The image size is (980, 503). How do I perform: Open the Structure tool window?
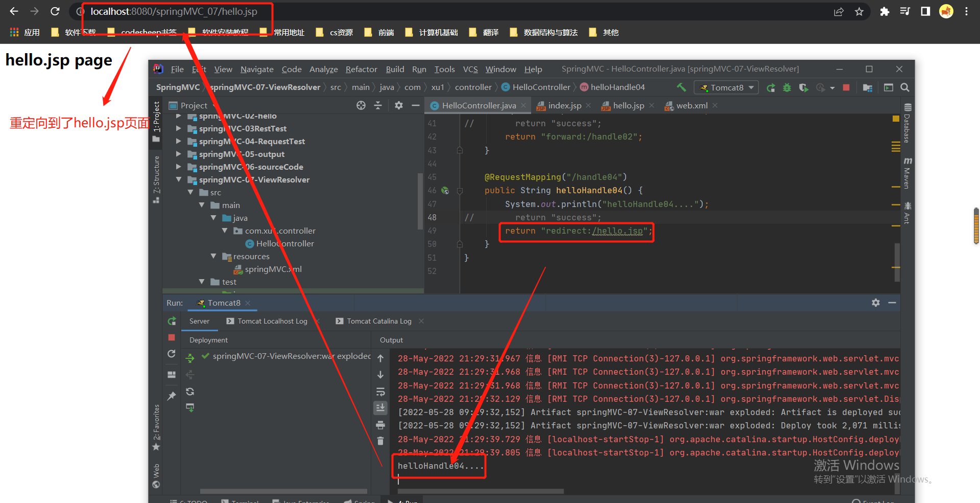point(156,179)
